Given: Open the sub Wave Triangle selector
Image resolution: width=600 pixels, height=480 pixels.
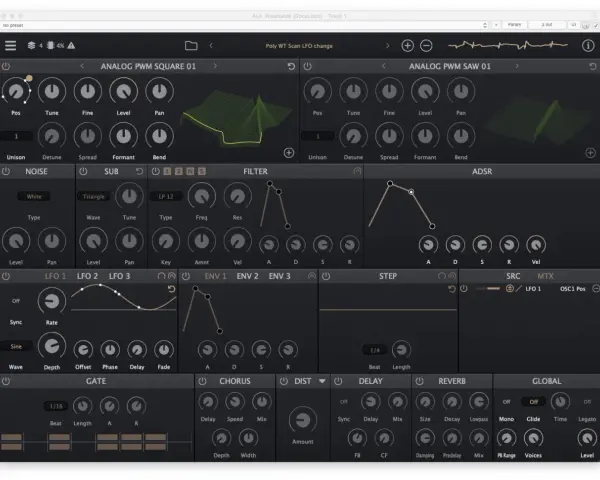Looking at the screenshot, I should pos(93,196).
